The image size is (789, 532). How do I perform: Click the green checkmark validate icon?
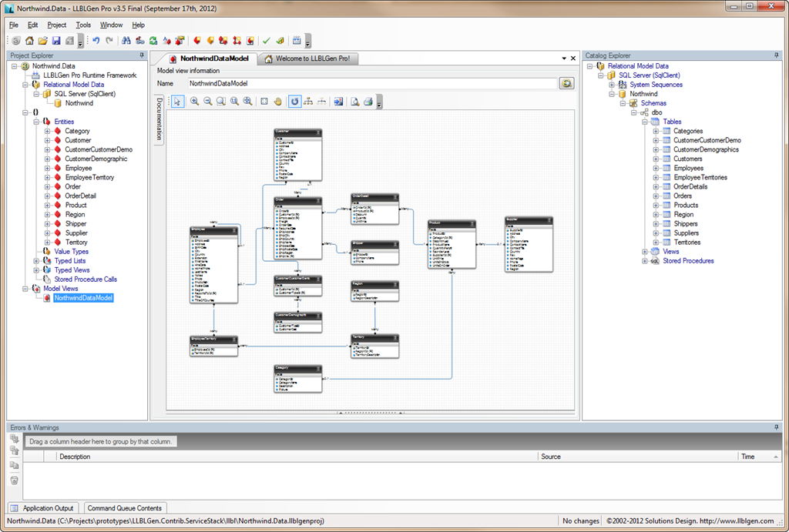[266, 40]
